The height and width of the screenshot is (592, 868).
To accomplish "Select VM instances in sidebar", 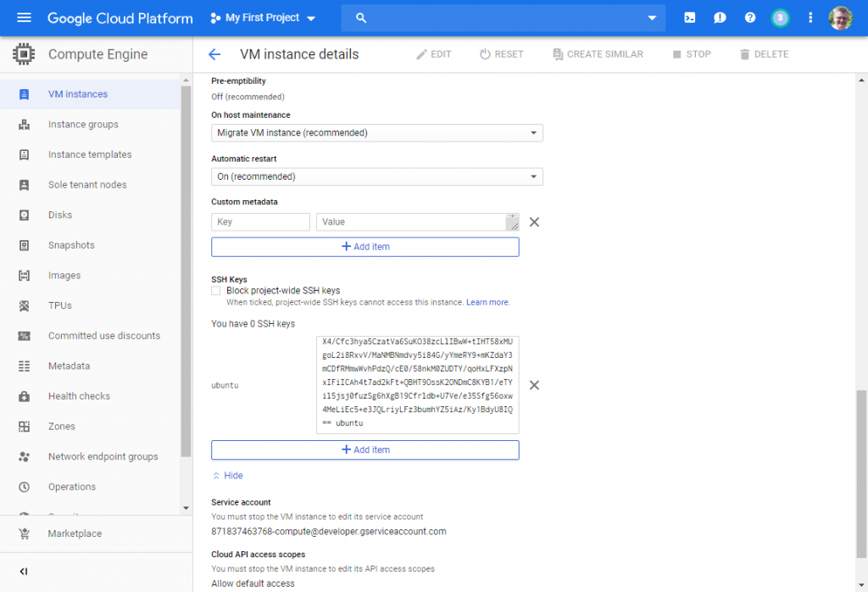I will pos(90,94).
